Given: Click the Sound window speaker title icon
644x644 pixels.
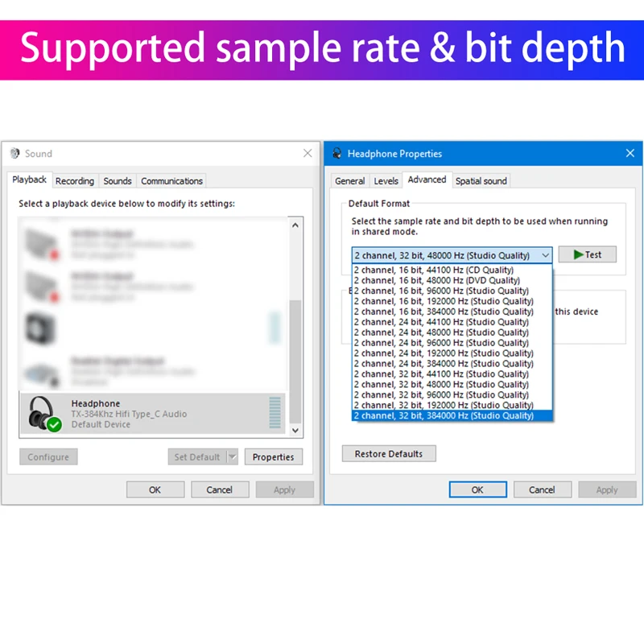Looking at the screenshot, I should click(x=15, y=153).
